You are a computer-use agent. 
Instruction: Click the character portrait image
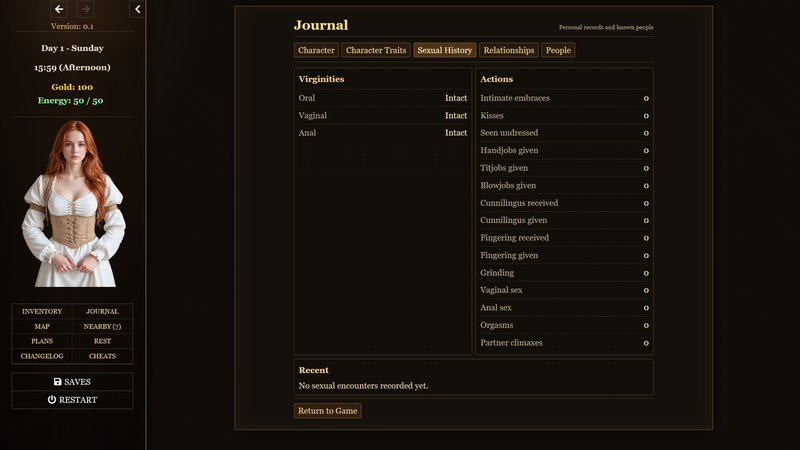click(73, 204)
